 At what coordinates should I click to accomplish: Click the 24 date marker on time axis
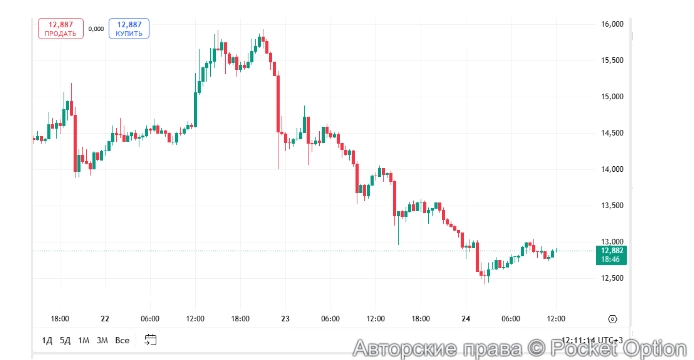click(466, 318)
